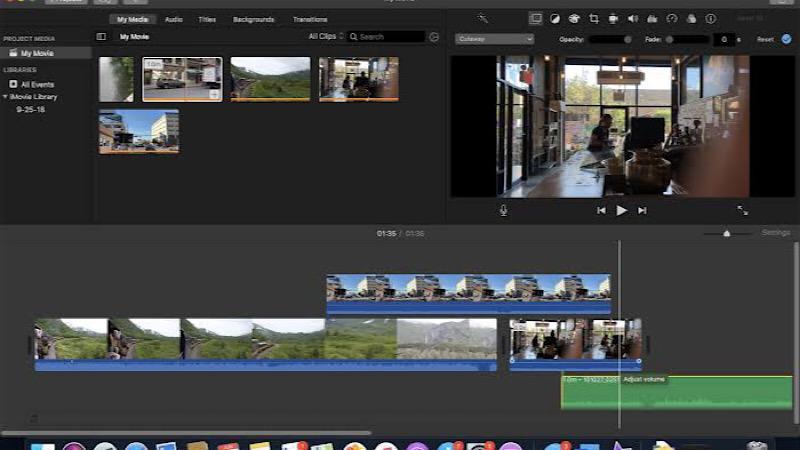Select the cafe interior clip thumbnail
Screen dimensions: 800x450
coord(359,79)
